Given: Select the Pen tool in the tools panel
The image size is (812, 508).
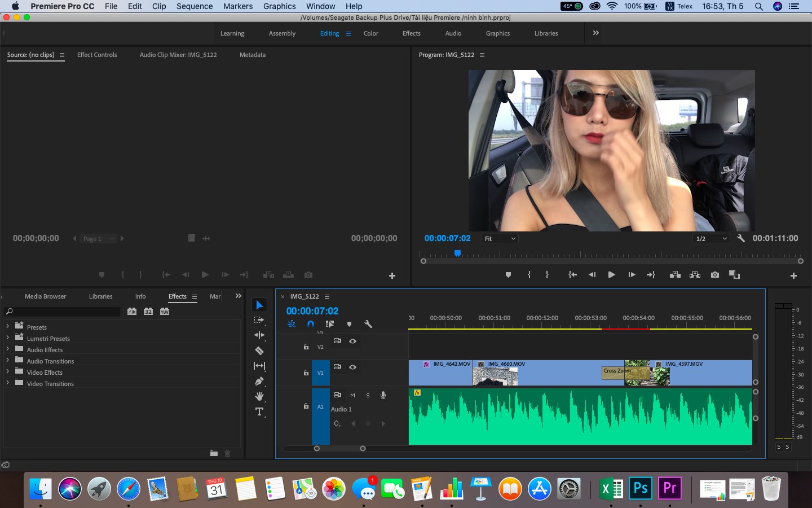Looking at the screenshot, I should click(259, 381).
